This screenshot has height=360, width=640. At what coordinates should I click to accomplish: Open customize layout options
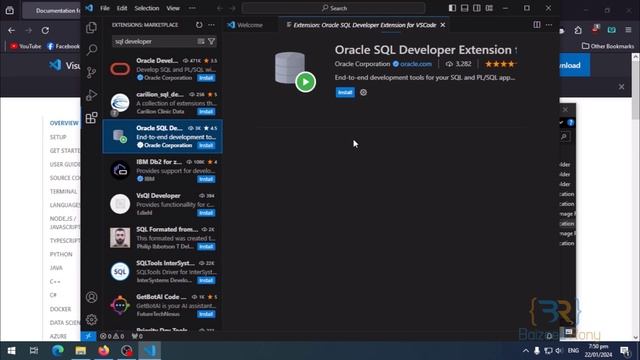pyautogui.click(x=489, y=8)
